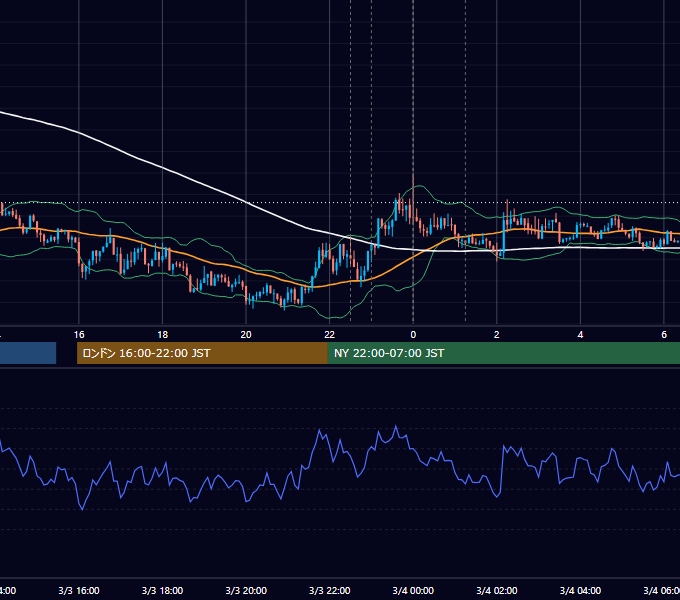Click the 3/4 00:00 date label
680x600 pixels.
pos(413,591)
